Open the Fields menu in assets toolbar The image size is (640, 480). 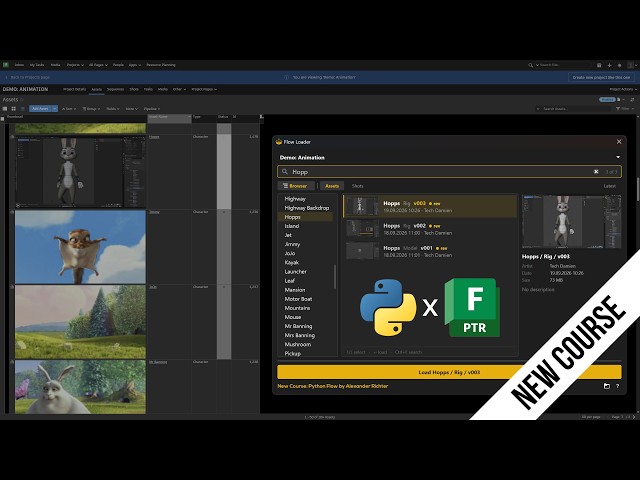click(x=113, y=109)
